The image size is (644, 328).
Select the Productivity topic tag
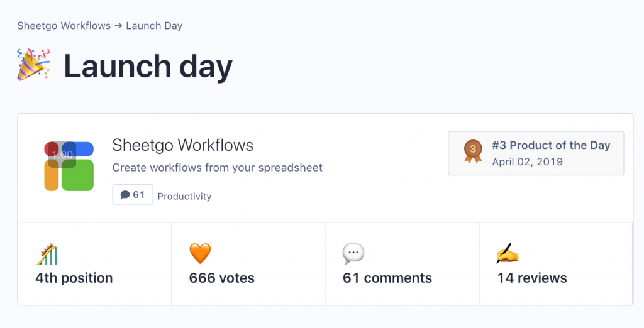(x=184, y=196)
